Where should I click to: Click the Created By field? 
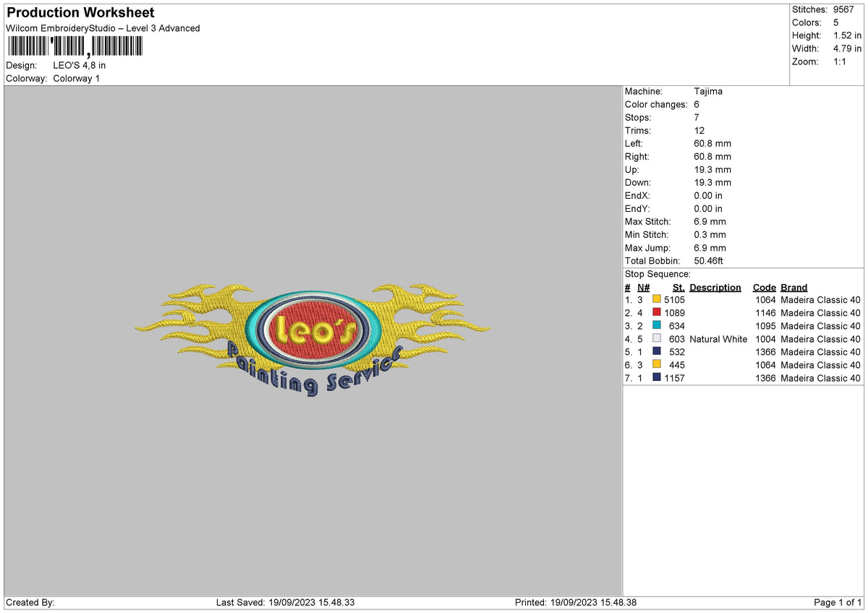[29, 602]
